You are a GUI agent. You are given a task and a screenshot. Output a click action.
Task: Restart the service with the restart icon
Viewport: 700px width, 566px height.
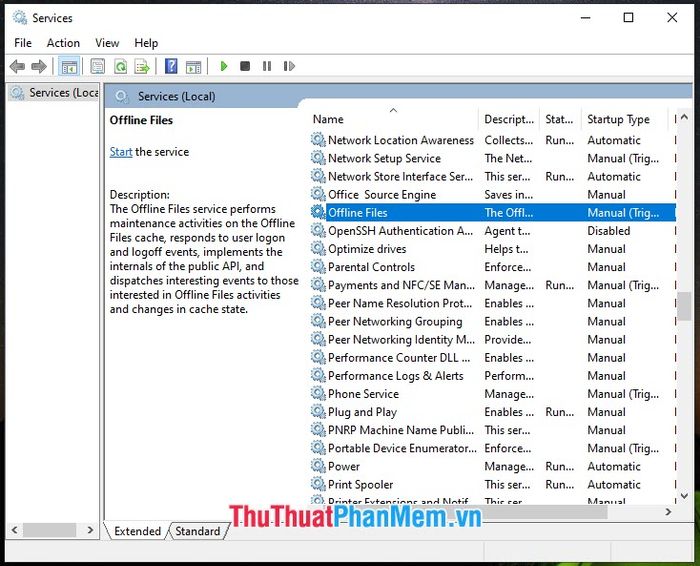click(289, 67)
